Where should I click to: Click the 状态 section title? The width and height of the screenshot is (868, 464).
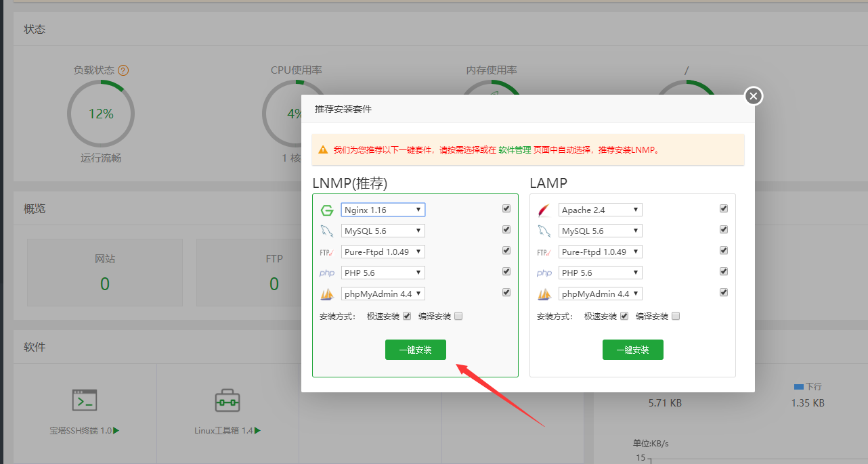coord(35,29)
